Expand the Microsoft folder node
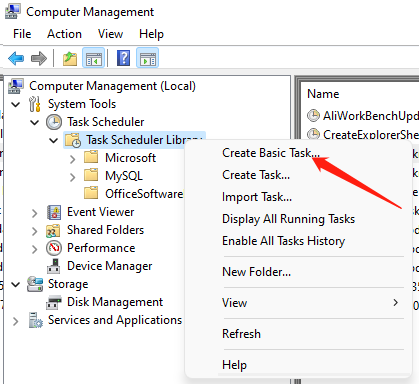 tap(73, 159)
